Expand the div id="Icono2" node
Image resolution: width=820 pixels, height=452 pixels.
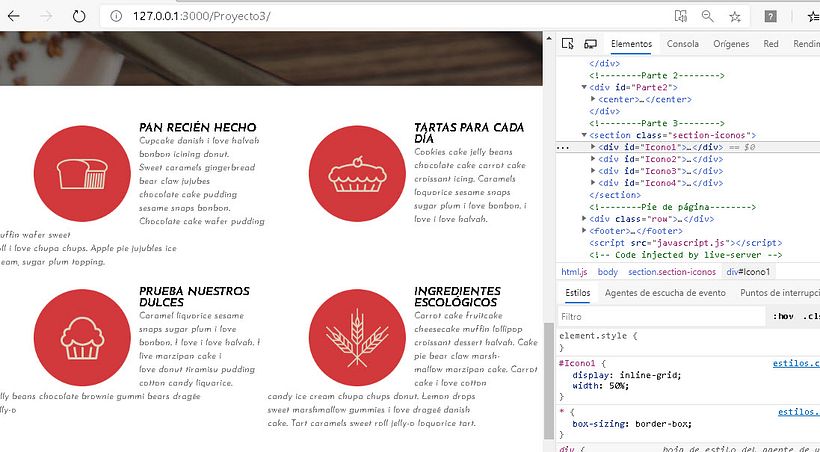[x=593, y=159]
